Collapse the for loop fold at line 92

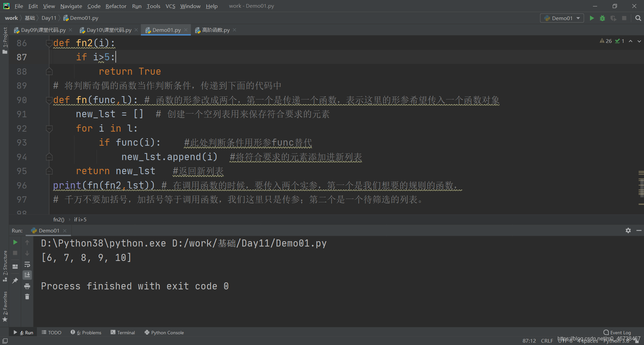pos(49,128)
